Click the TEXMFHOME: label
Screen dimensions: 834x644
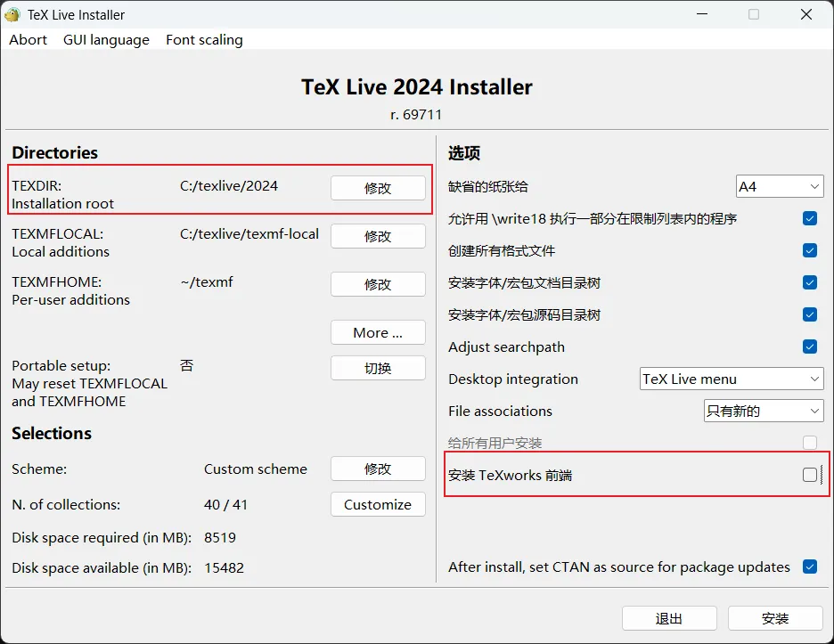pos(56,281)
